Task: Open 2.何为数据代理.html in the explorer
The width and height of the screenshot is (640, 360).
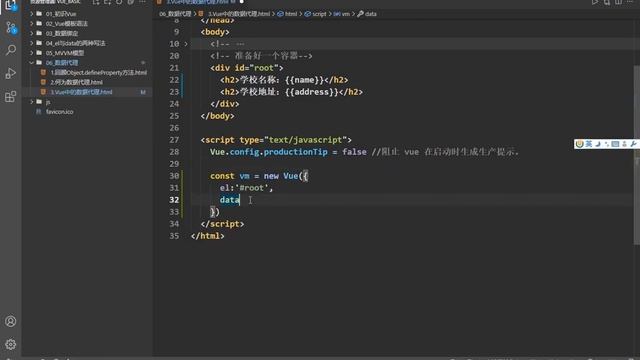Action: pos(76,82)
